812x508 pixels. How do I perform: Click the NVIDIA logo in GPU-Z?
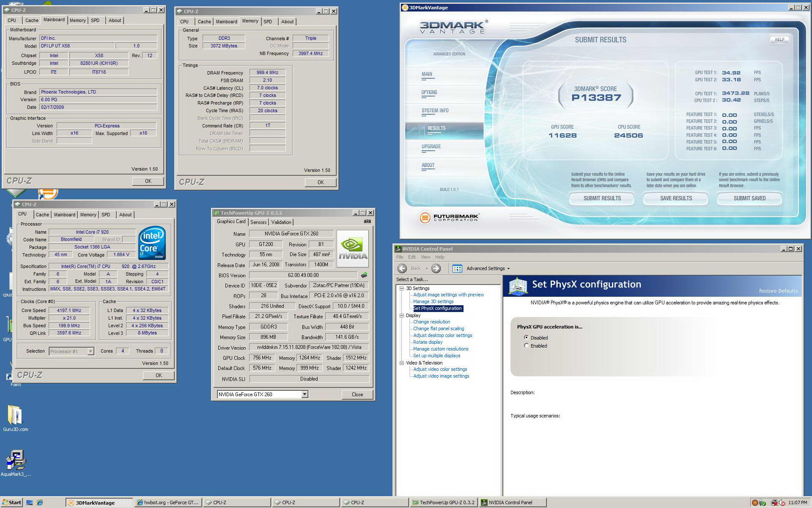pos(353,248)
